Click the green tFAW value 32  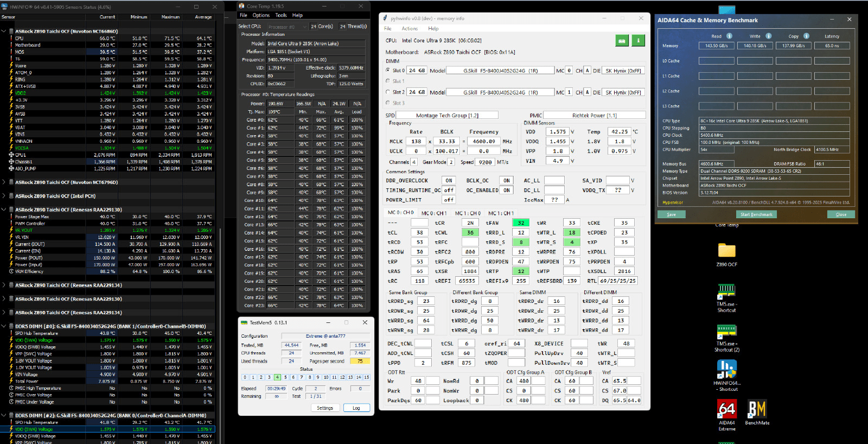(521, 223)
